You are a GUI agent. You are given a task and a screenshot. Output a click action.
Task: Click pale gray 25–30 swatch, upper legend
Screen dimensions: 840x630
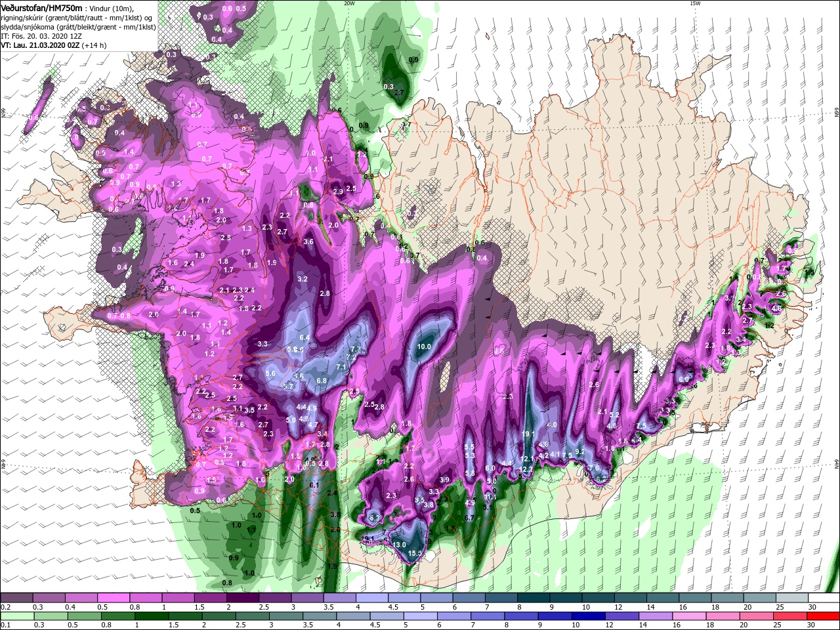click(791, 598)
